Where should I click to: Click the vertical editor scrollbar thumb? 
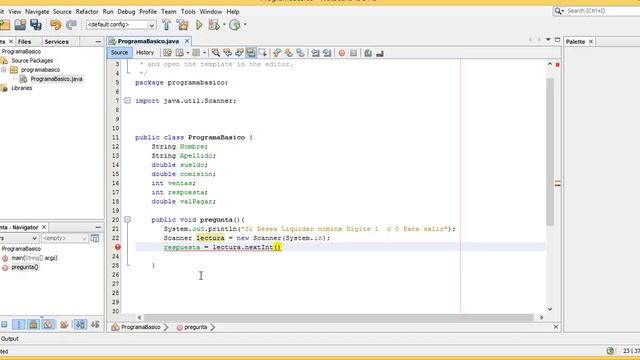pyautogui.click(x=550, y=151)
